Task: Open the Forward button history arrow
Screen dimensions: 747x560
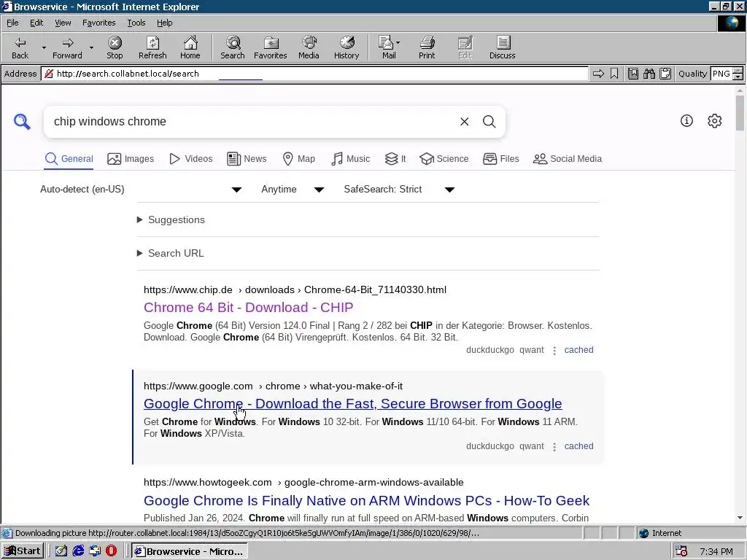Action: tap(91, 47)
